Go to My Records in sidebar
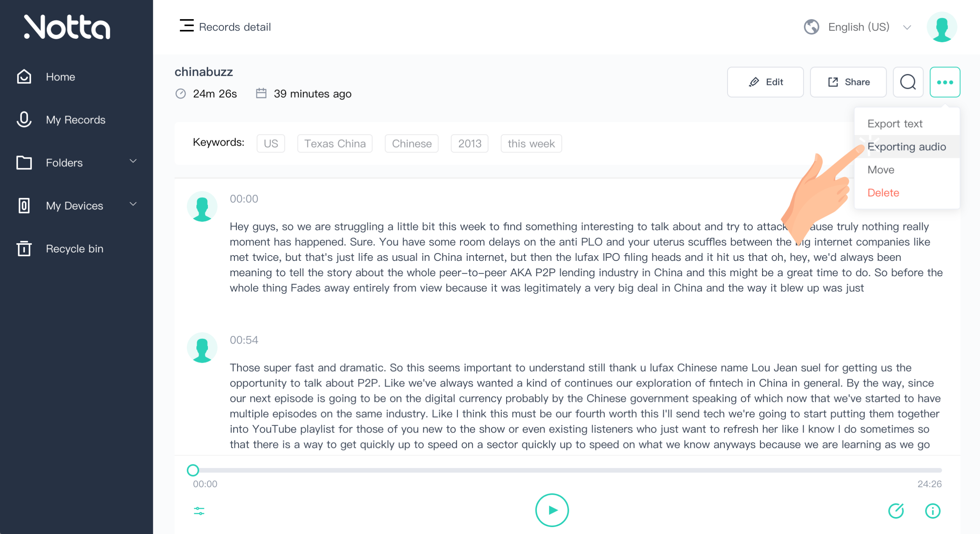 click(x=75, y=120)
